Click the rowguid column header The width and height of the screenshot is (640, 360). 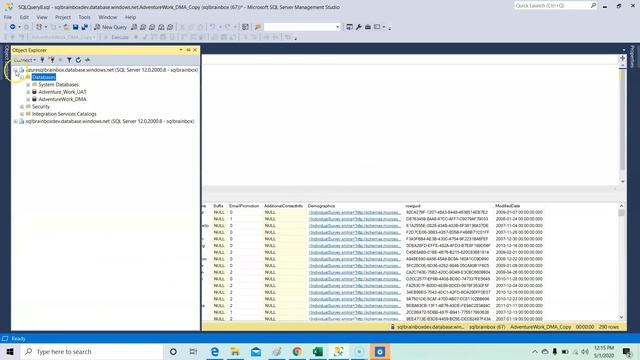[413, 206]
